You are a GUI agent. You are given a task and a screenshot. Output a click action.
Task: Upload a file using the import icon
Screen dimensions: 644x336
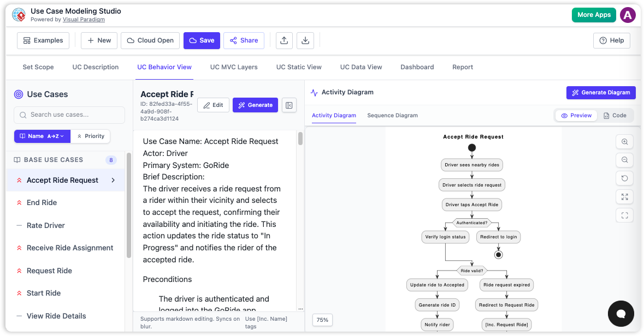[x=283, y=40]
